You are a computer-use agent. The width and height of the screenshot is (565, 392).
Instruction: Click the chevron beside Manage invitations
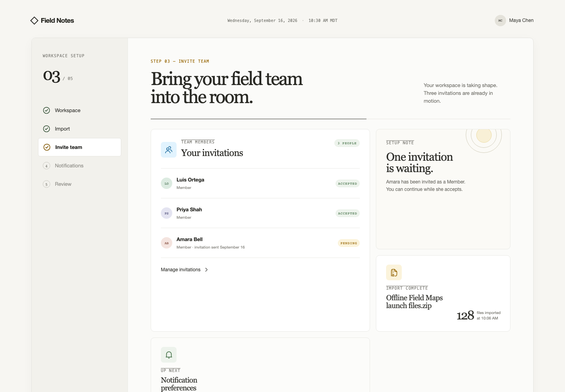[x=206, y=270]
